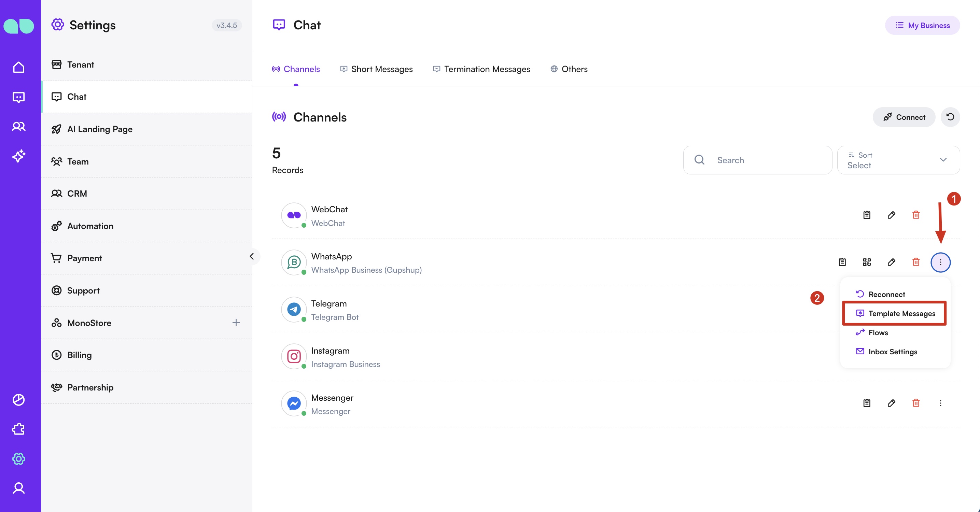Open Messenger's three-dot options menu
This screenshot has width=980, height=512.
coord(940,403)
